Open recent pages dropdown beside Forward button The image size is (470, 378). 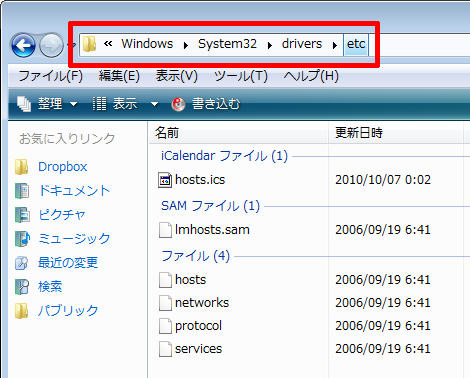(x=73, y=44)
